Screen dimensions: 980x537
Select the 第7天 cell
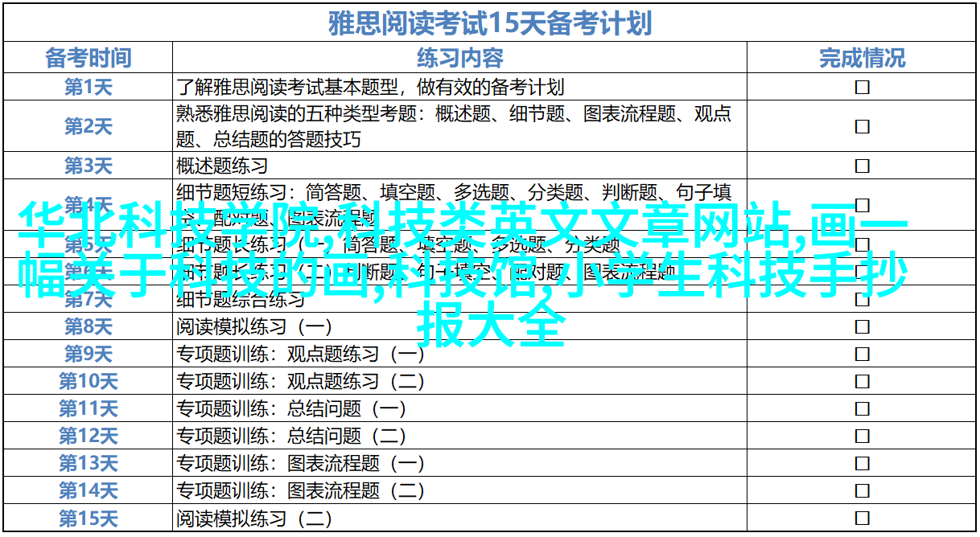click(88, 300)
